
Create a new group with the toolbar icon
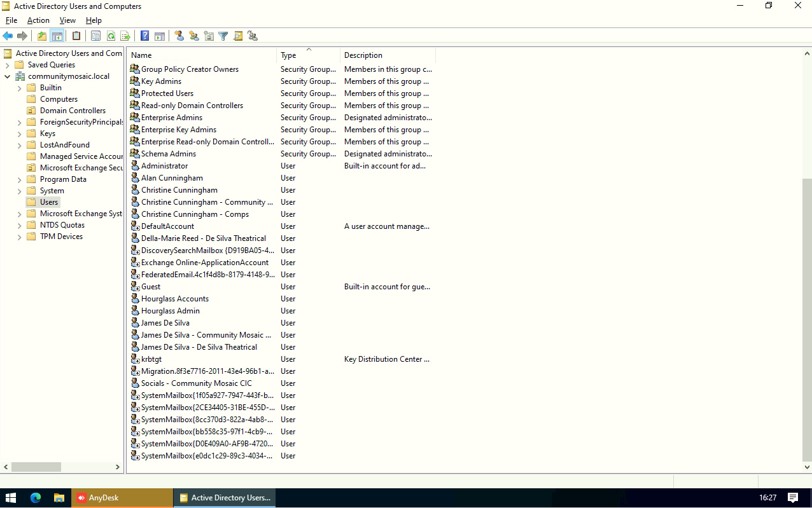click(194, 36)
